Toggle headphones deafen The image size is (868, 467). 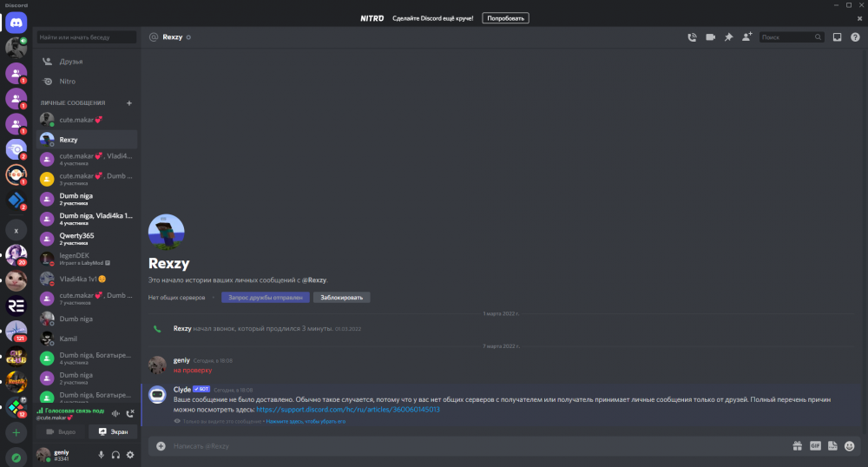pyautogui.click(x=115, y=455)
